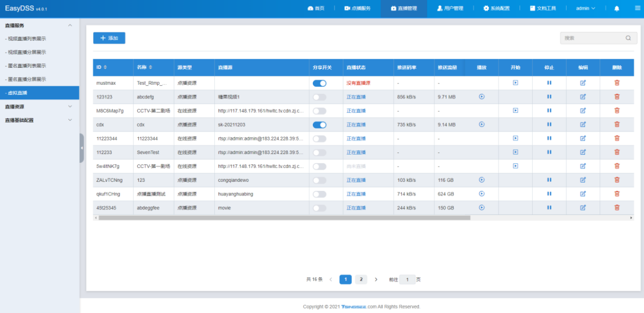Disable share switch for mustmax
The image size is (644, 313).
click(x=319, y=83)
